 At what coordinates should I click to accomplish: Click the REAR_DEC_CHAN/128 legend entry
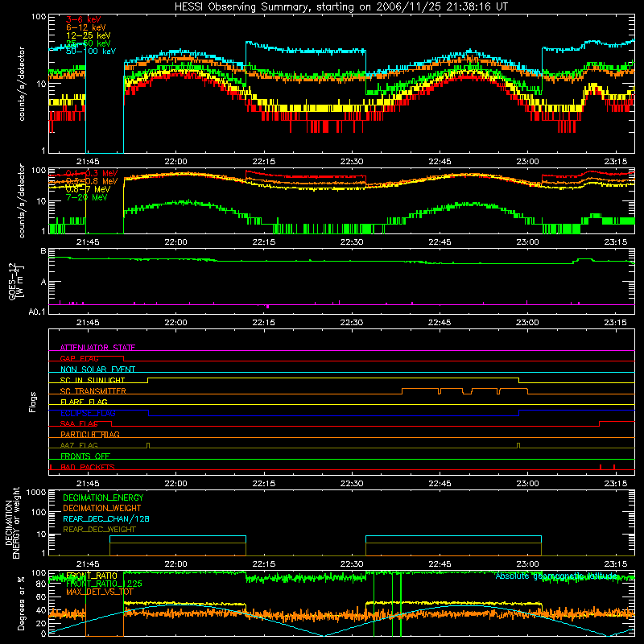(106, 518)
